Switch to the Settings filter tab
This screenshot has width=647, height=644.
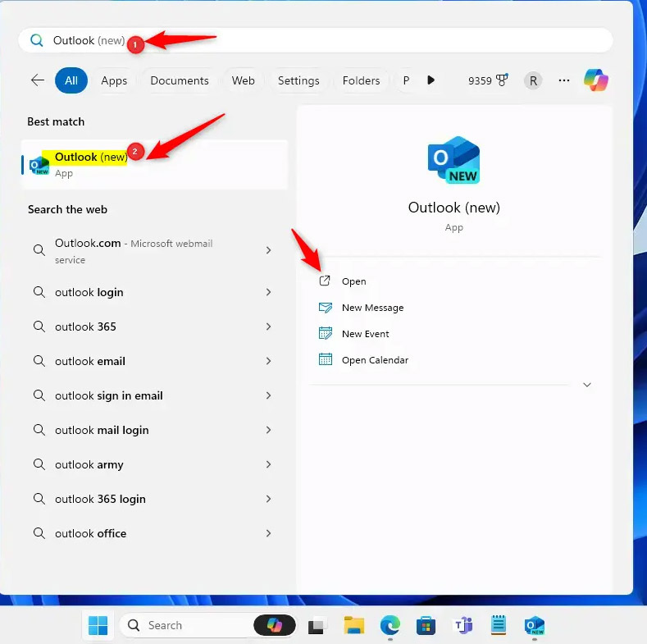(x=298, y=80)
